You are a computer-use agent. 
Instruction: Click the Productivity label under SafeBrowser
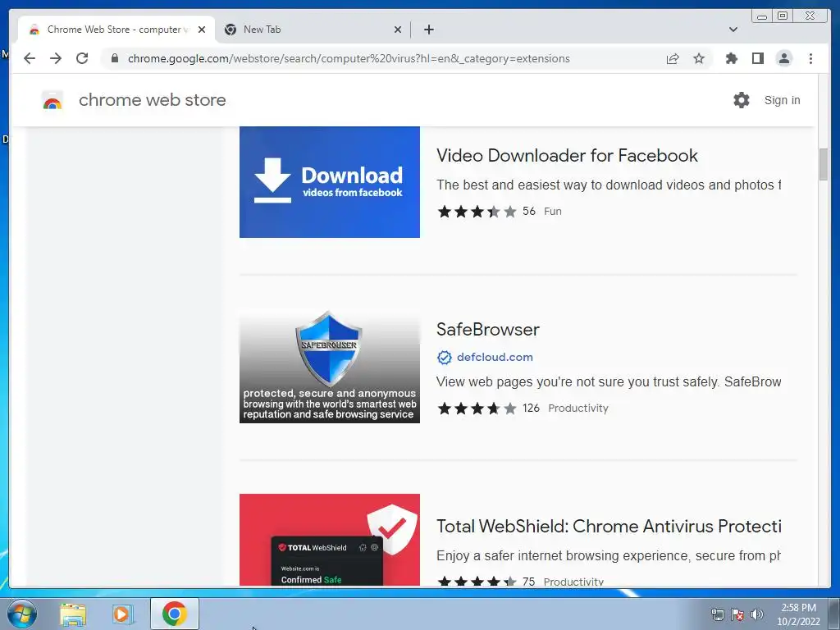pos(578,409)
